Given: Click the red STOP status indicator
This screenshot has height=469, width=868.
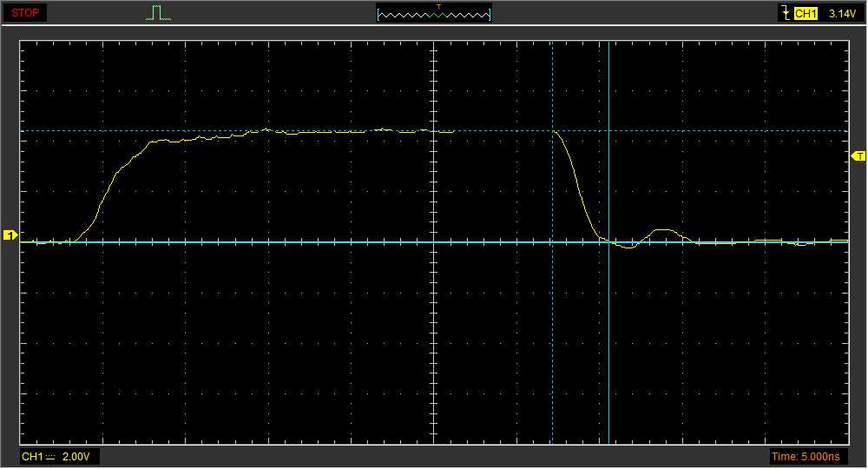Looking at the screenshot, I should 24,13.
